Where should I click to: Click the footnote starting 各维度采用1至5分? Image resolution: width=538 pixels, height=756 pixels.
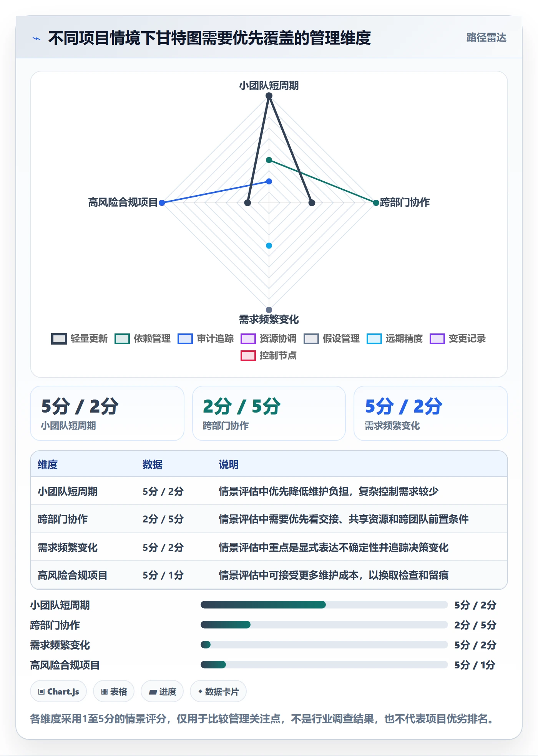[264, 718]
